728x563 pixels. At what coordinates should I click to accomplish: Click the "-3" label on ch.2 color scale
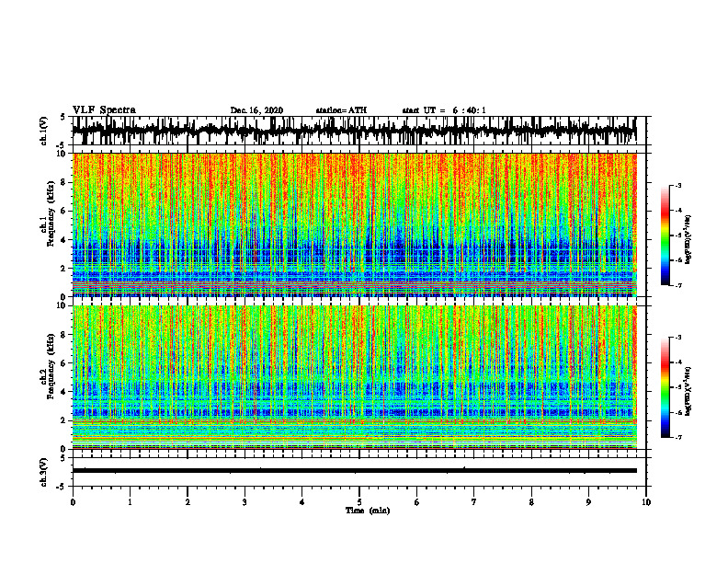click(x=678, y=338)
